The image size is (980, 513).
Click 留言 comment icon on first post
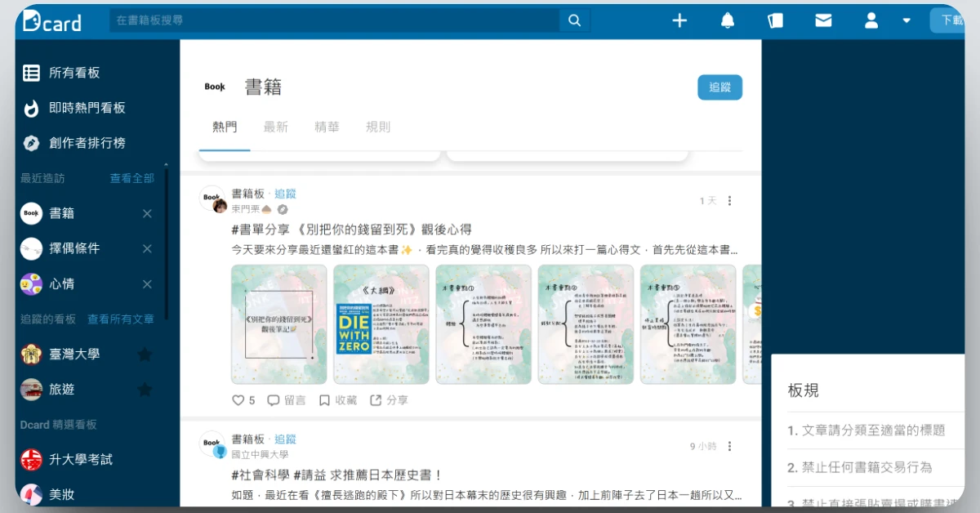[x=287, y=400]
